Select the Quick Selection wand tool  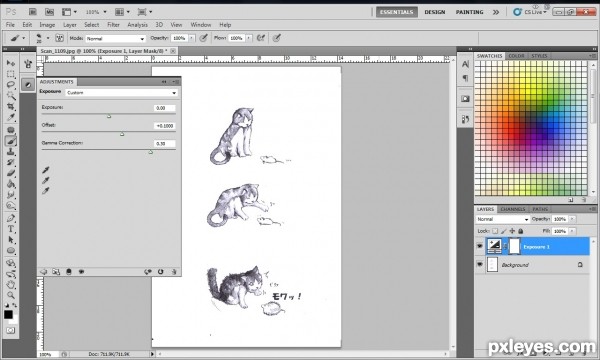[11, 95]
